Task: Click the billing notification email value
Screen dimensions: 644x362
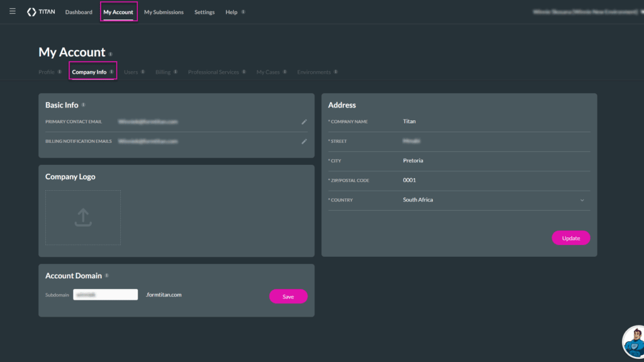Action: 148,142
